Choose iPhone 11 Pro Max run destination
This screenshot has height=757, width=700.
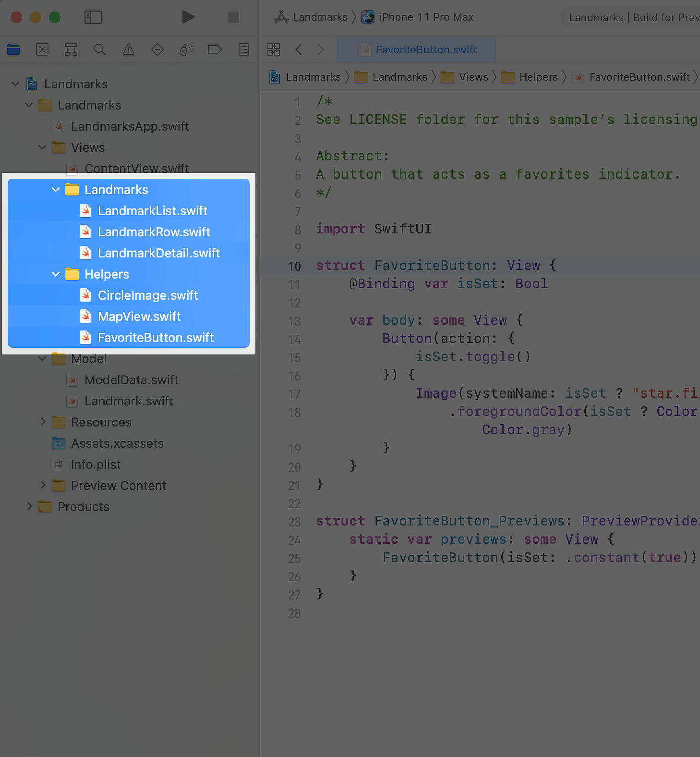click(x=417, y=17)
